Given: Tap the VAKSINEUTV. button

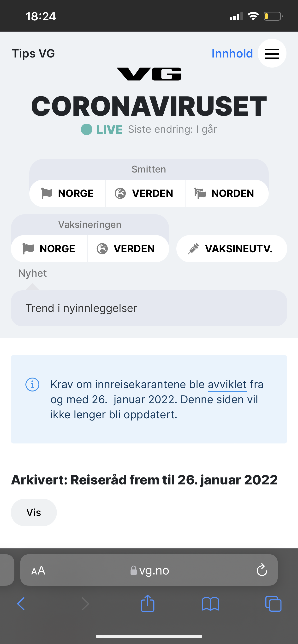Looking at the screenshot, I should click(232, 248).
